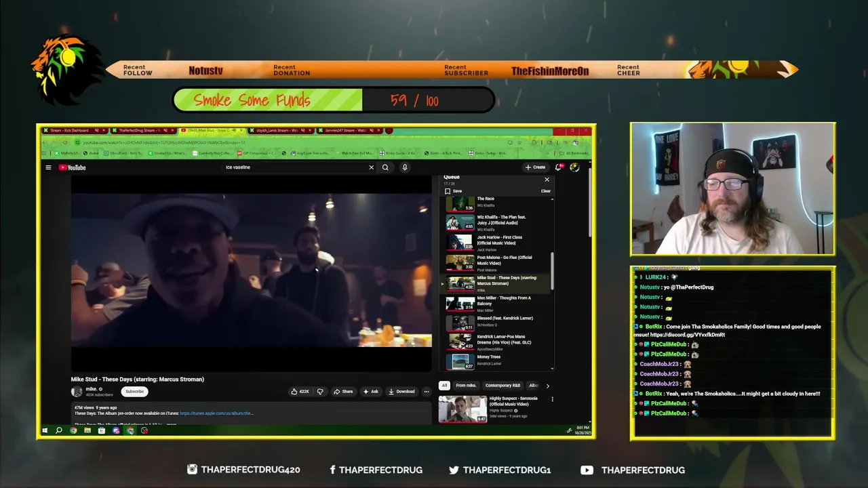
Task: Open File Explorer from the taskbar
Action: 87,430
